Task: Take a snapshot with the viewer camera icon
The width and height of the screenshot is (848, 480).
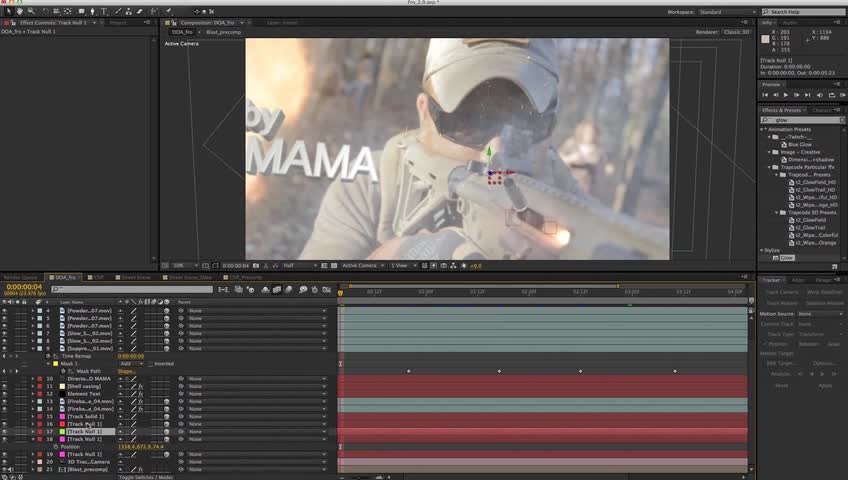Action: 256,265
